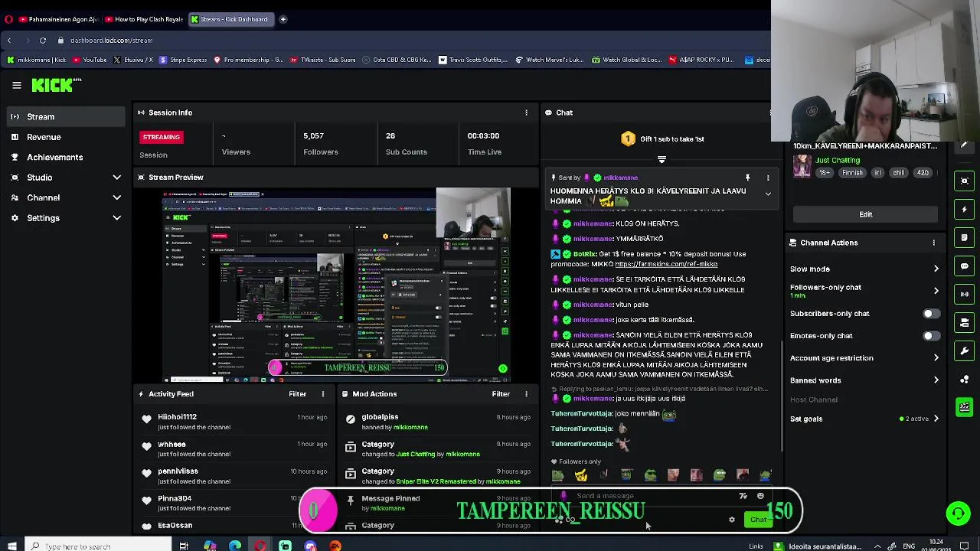Image resolution: width=980 pixels, height=551 pixels.
Task: Select the yellow Pikachu emote
Action: coord(581,475)
